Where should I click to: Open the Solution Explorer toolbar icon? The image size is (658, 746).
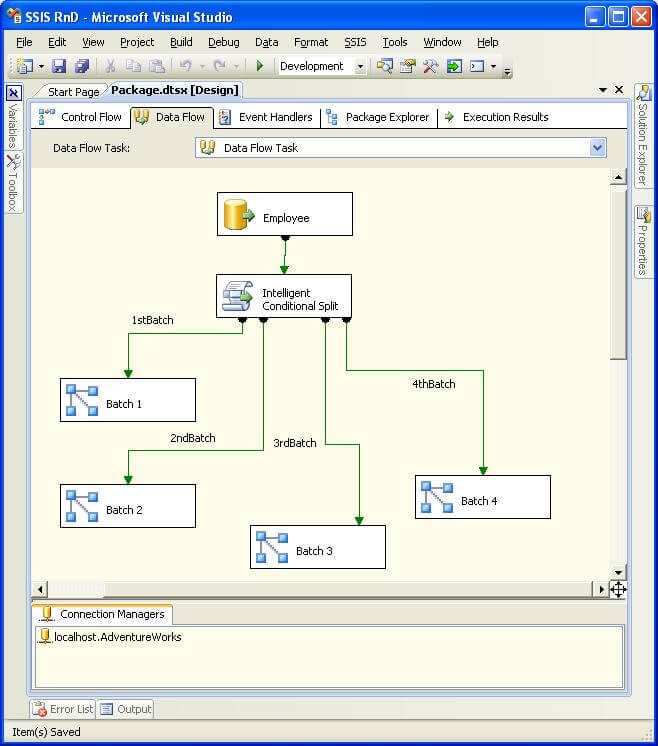(x=384, y=66)
